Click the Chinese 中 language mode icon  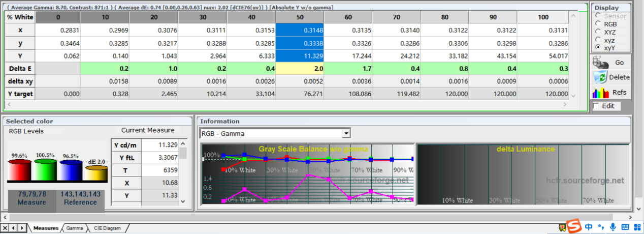click(x=588, y=227)
